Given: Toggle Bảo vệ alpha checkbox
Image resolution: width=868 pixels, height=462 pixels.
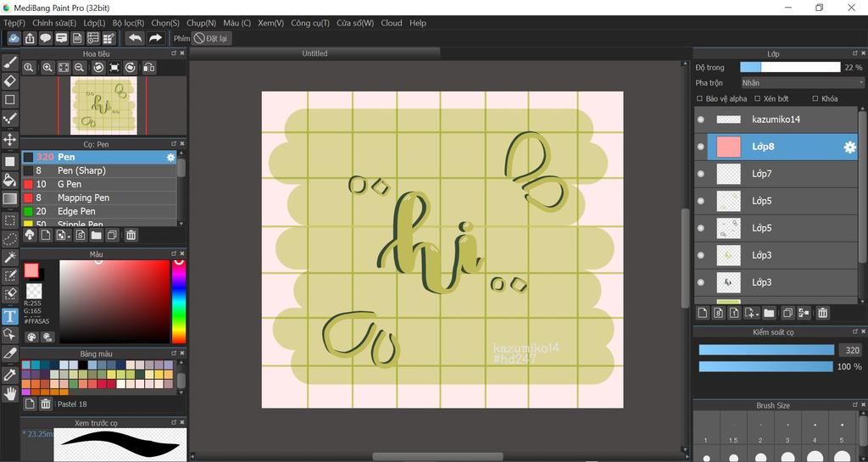Looking at the screenshot, I should pyautogui.click(x=699, y=98).
